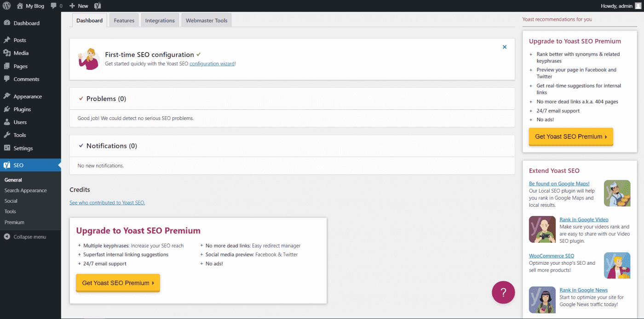Click the plus New icon in admin bar
The image size is (644, 319).
72,6
